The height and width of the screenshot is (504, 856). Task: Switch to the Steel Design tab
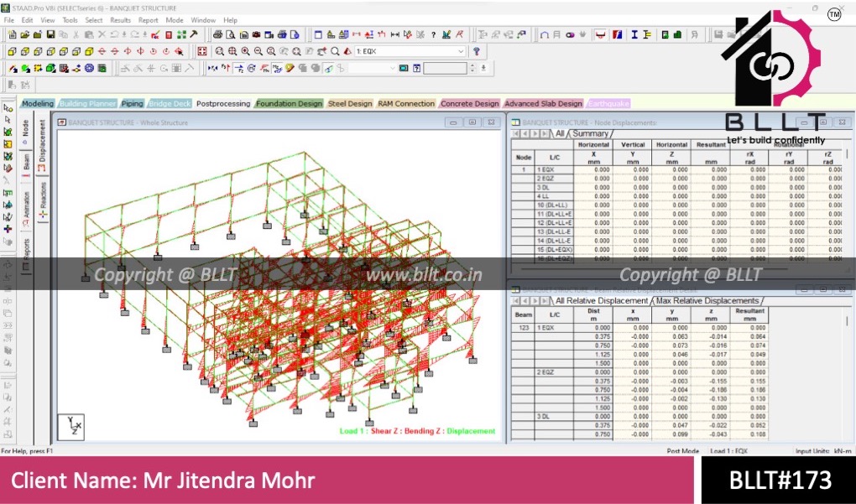[350, 104]
